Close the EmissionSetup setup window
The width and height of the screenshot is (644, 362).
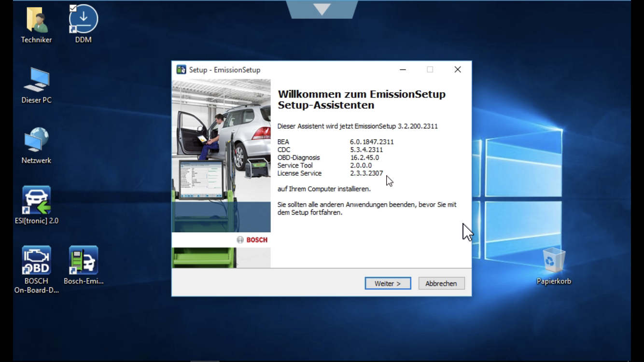458,70
